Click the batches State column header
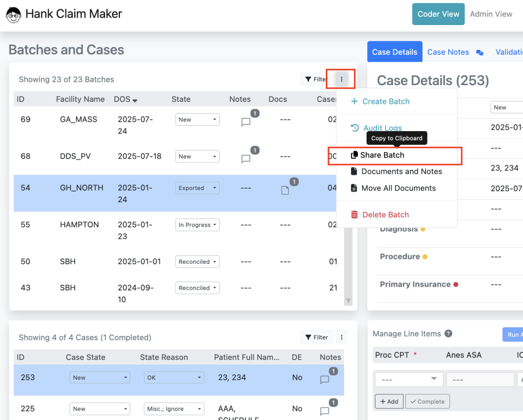The height and width of the screenshot is (420, 523). click(181, 99)
